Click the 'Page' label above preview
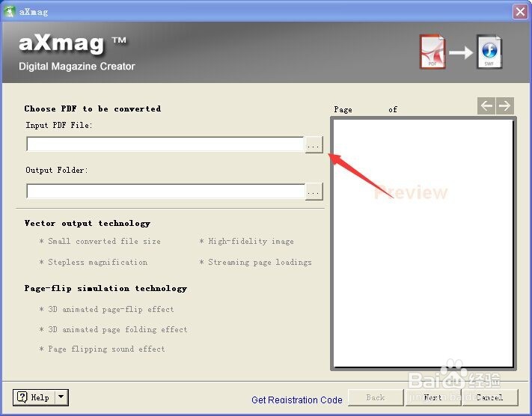The height and width of the screenshot is (416, 532). point(343,109)
